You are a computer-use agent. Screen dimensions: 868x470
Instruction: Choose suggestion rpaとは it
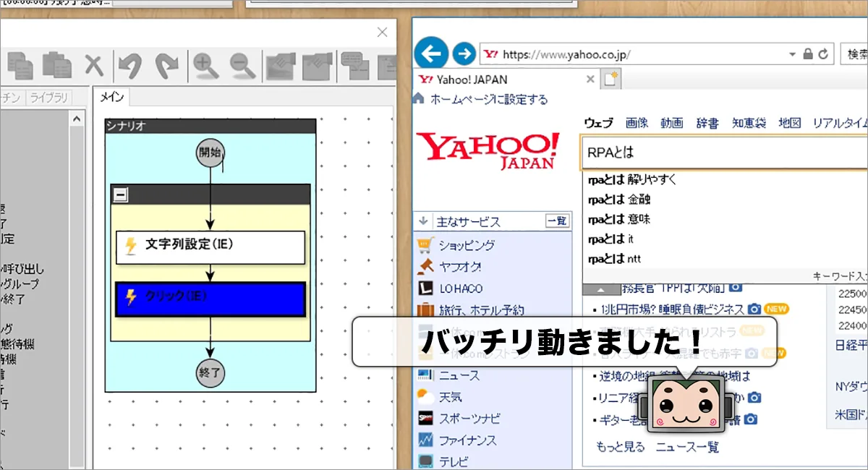tap(610, 239)
